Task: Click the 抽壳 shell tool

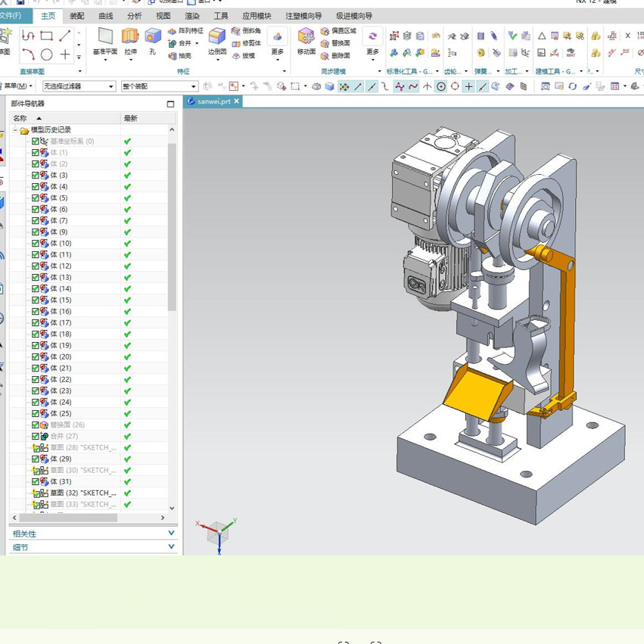Action: (180, 55)
